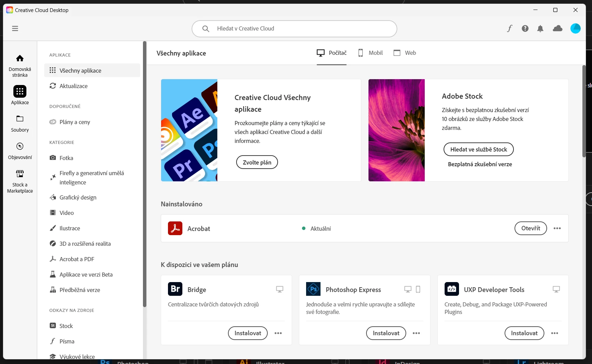Install Bridge
Viewport: 592px width, 364px height.
248,333
